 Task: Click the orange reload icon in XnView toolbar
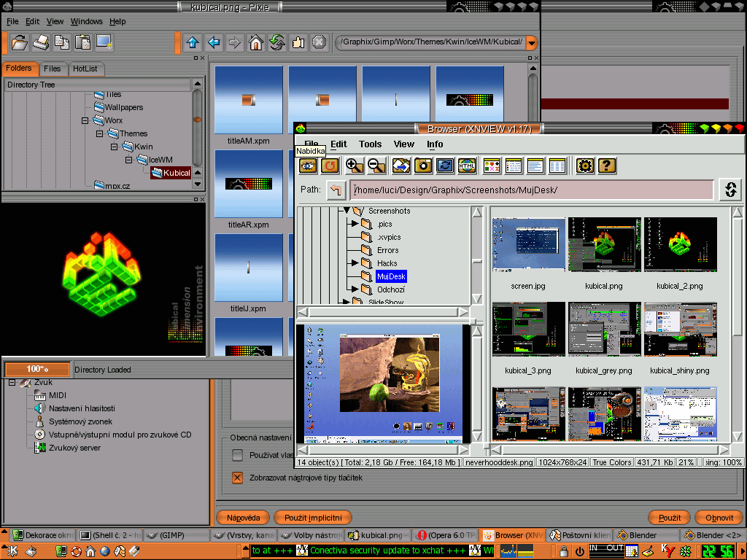pyautogui.click(x=329, y=166)
